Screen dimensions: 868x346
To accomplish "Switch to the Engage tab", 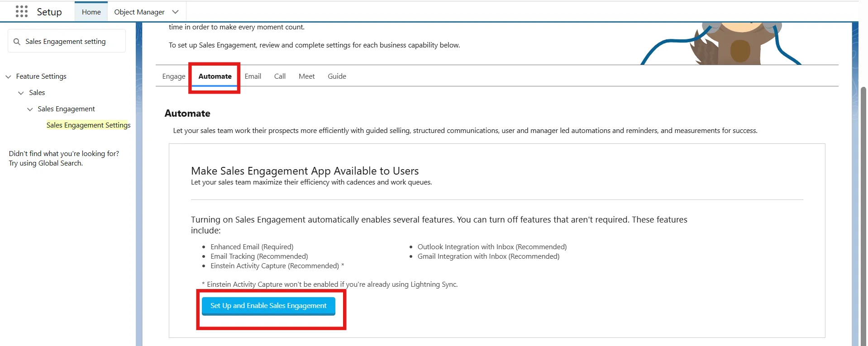I will pyautogui.click(x=174, y=76).
